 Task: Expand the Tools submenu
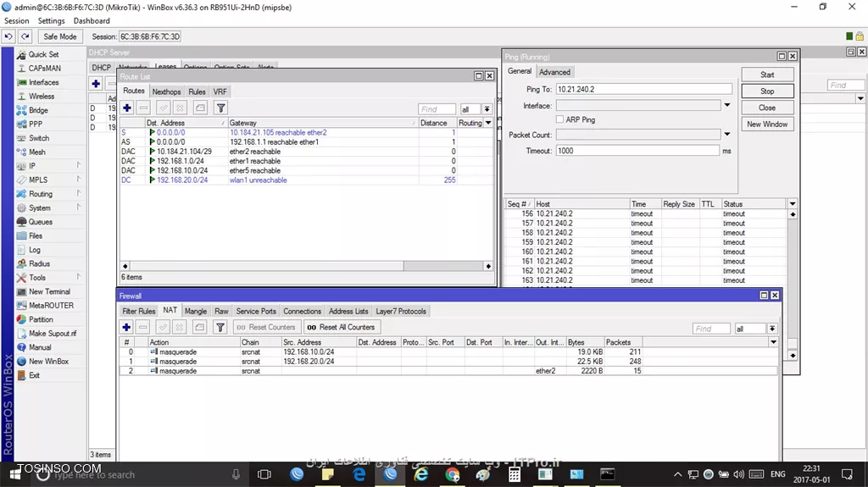[50, 277]
